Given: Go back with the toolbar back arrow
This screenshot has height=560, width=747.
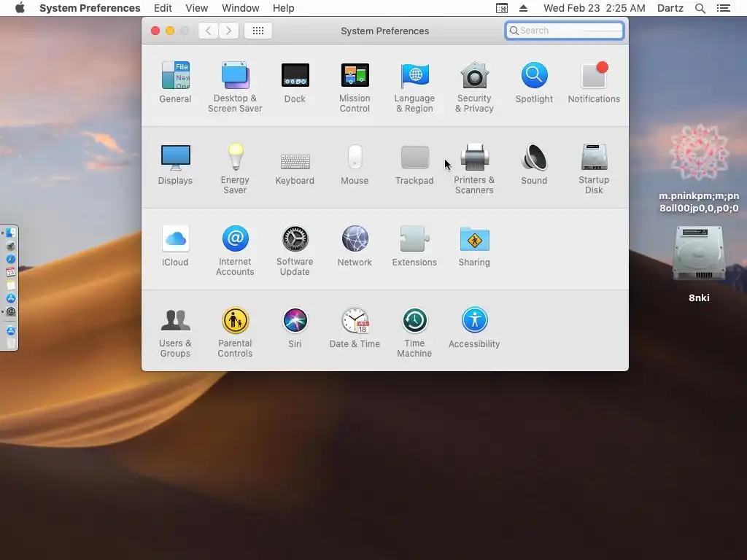Looking at the screenshot, I should click(x=208, y=31).
